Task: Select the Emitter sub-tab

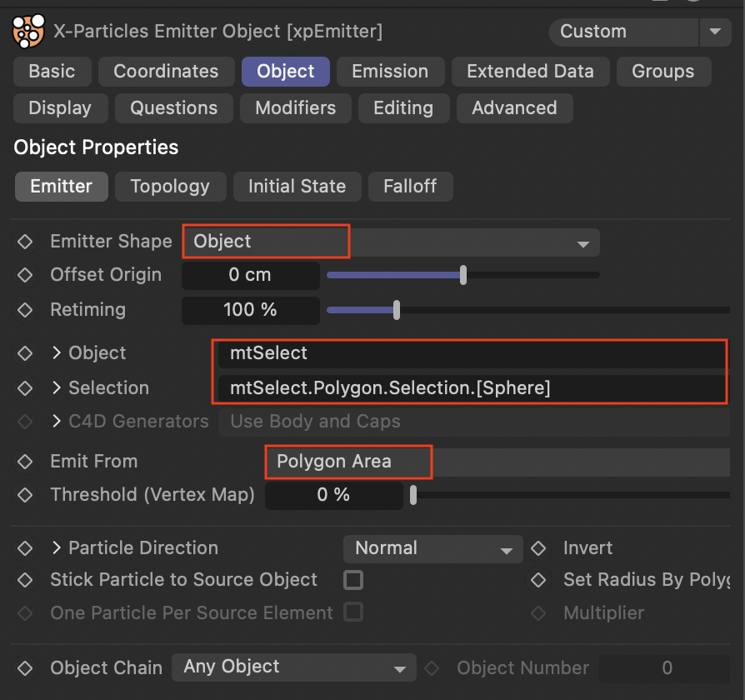Action: pos(62,187)
